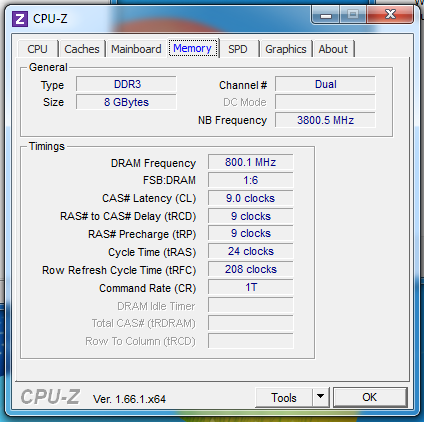Screen dimensions: 424x422
Task: Select the Mainboard tab
Action: 136,49
